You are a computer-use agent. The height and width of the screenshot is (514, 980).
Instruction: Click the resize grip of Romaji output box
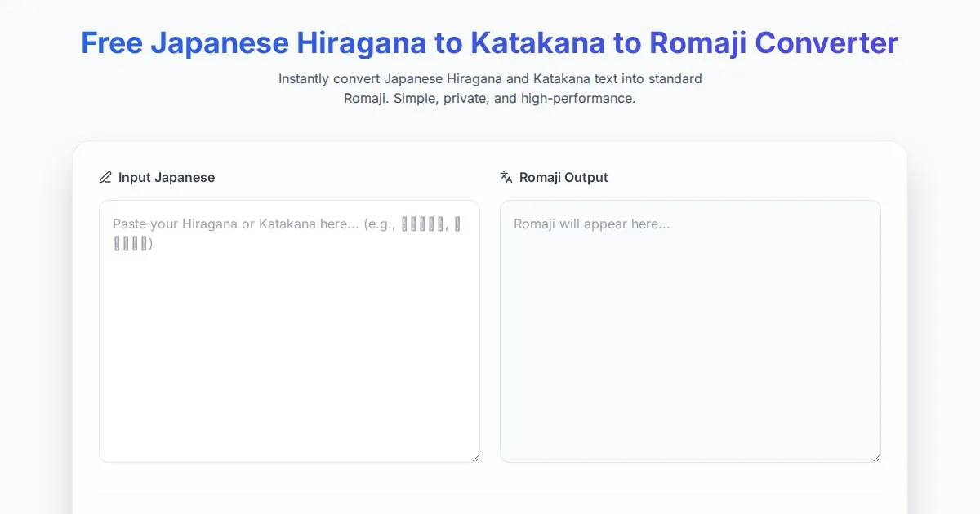pyautogui.click(x=875, y=457)
